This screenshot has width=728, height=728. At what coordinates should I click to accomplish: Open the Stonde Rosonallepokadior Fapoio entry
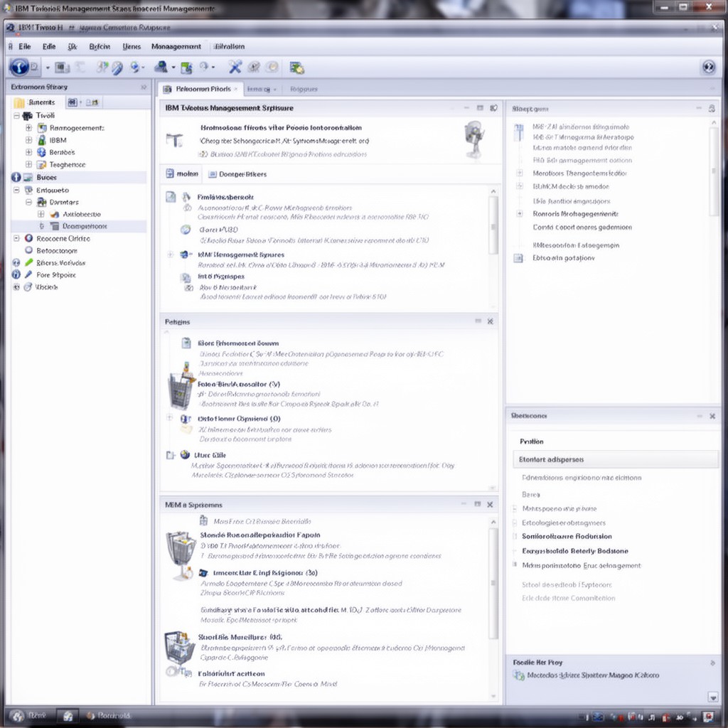pos(260,535)
